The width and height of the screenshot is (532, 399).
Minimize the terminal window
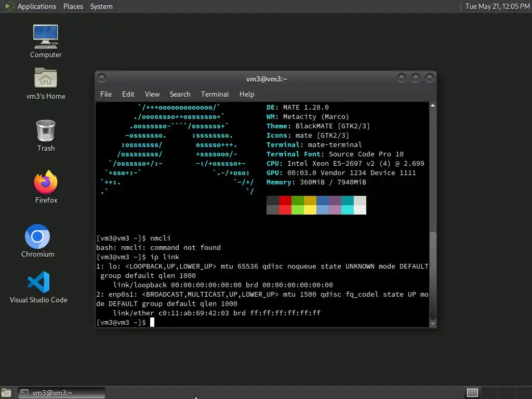click(402, 78)
